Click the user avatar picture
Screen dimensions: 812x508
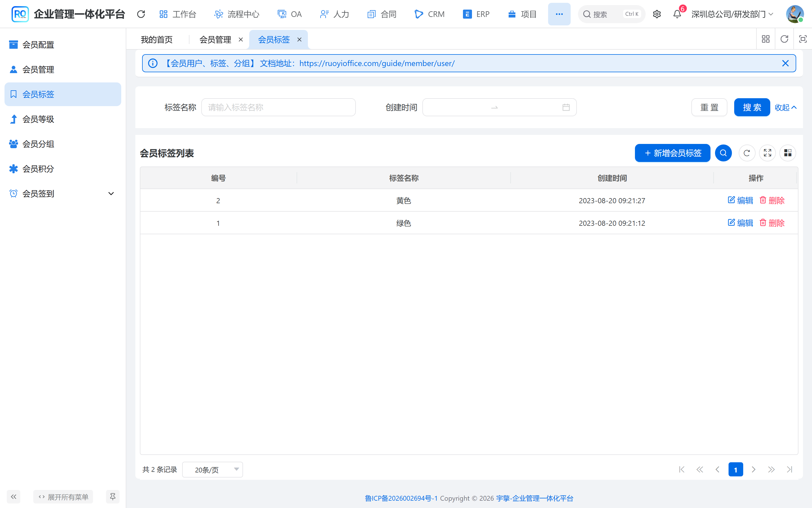(x=795, y=14)
